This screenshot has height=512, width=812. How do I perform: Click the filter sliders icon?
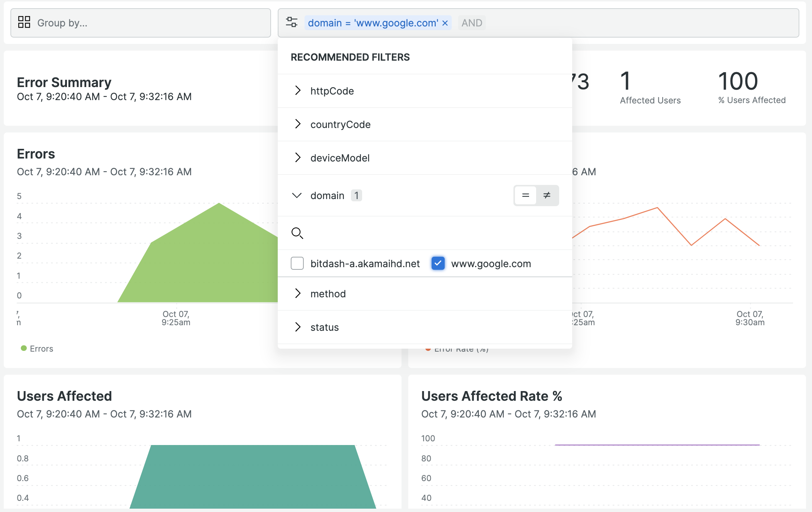tap(291, 22)
